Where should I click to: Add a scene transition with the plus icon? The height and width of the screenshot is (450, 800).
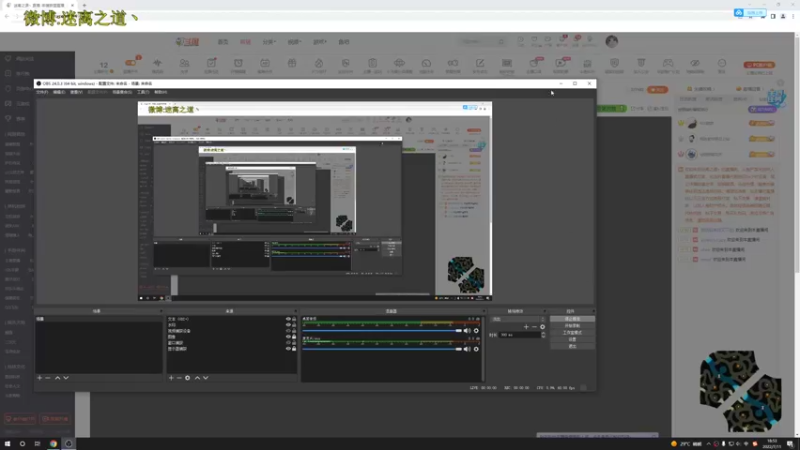526,327
